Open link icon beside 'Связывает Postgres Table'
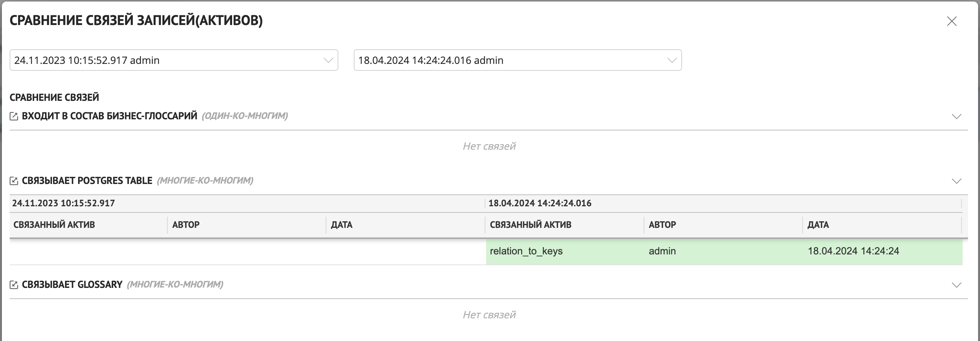980x341 pixels. (14, 181)
